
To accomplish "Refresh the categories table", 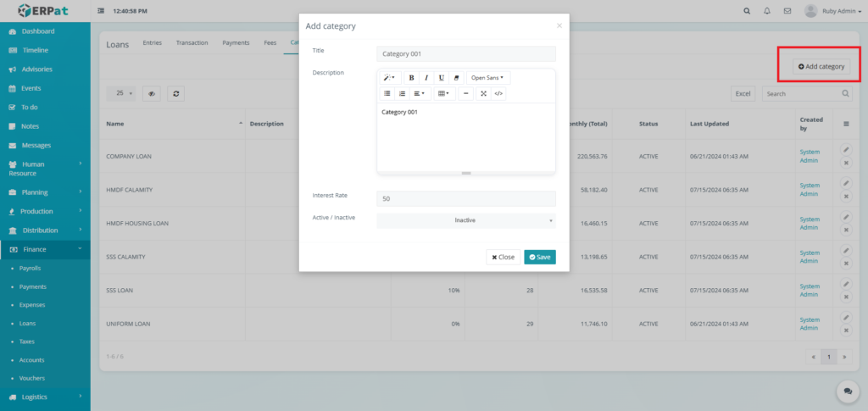I will pos(176,93).
